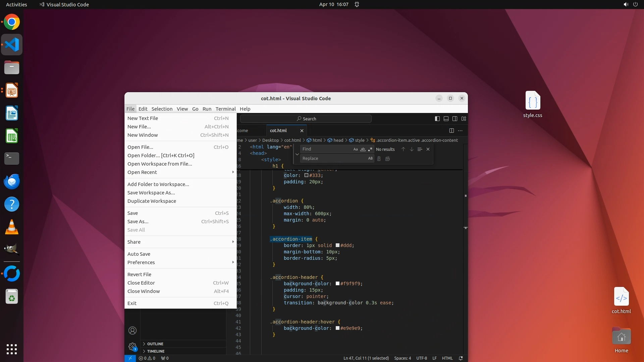Click the notifications bell in status bar

tap(461, 358)
